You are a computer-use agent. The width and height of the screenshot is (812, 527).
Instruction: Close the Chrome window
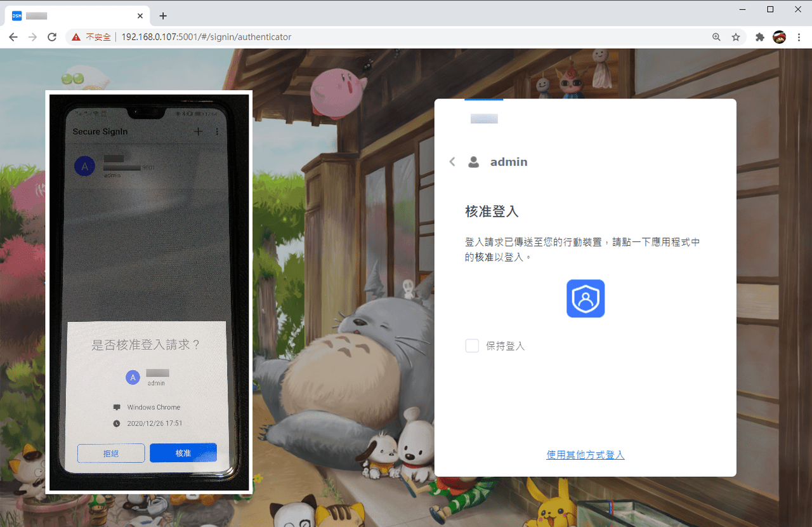pyautogui.click(x=798, y=9)
